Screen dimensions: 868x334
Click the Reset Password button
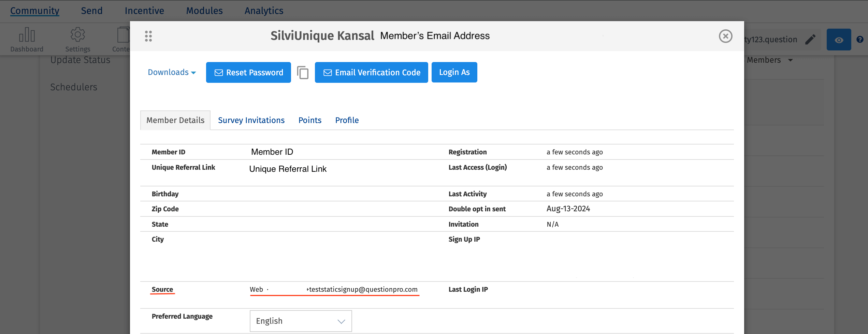(248, 73)
